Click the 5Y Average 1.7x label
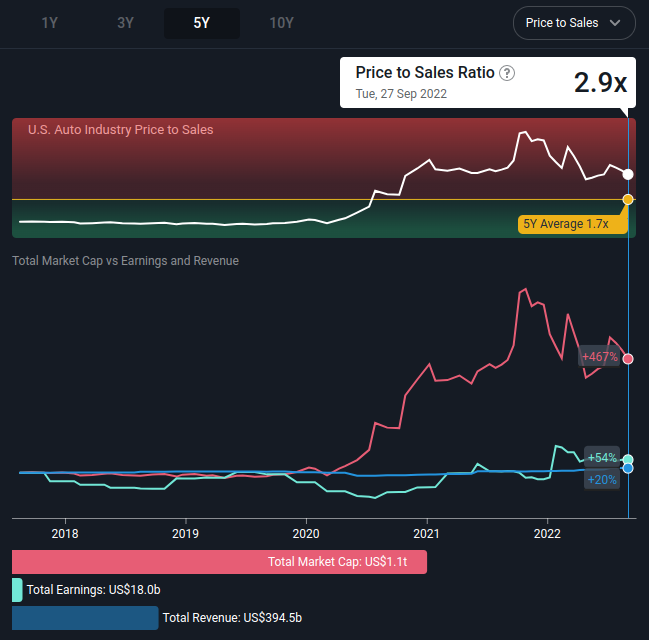The image size is (649, 640). point(572,224)
